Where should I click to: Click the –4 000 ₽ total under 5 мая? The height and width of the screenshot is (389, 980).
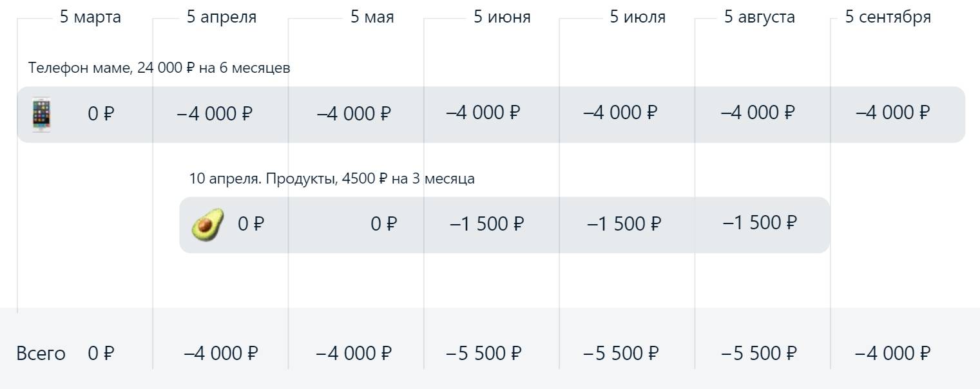pyautogui.click(x=354, y=354)
